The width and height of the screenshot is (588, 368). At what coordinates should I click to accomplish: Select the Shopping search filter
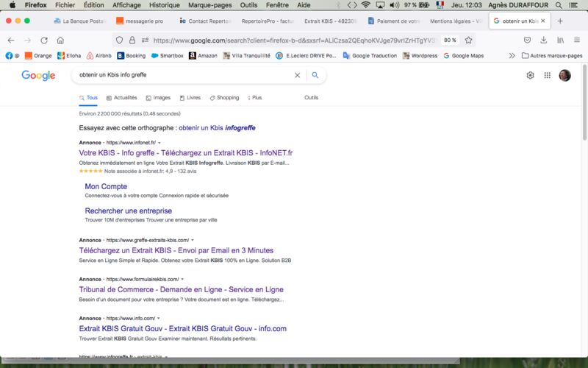[x=224, y=98]
